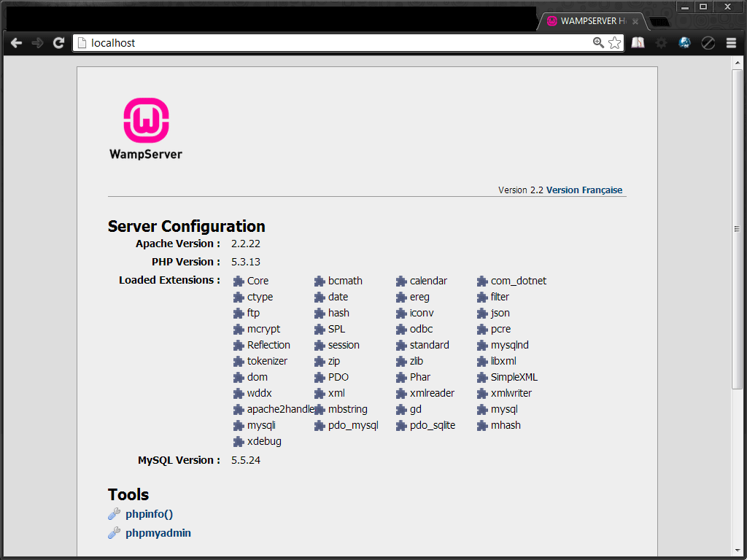Click the puzzle icon next to SimpleXML
Viewport: 747px width, 560px height.
(x=482, y=377)
